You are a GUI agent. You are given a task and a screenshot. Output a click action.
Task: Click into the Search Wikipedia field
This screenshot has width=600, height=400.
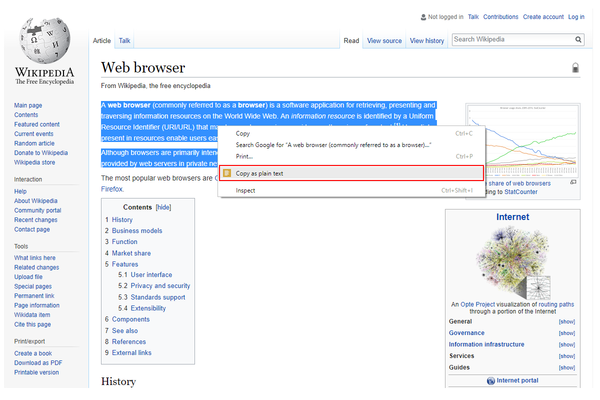(510, 40)
